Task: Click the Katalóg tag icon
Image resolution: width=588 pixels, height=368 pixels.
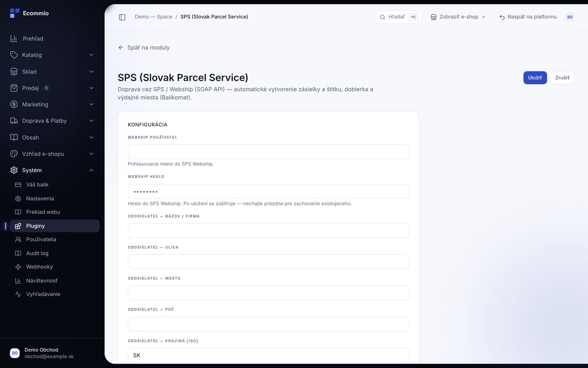Action: [x=14, y=55]
